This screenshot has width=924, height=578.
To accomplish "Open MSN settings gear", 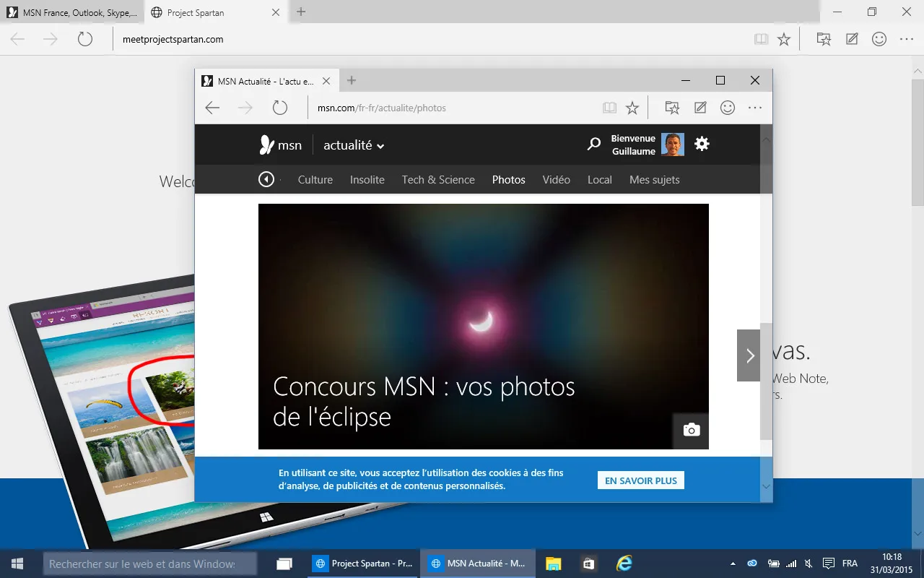I will pos(702,144).
